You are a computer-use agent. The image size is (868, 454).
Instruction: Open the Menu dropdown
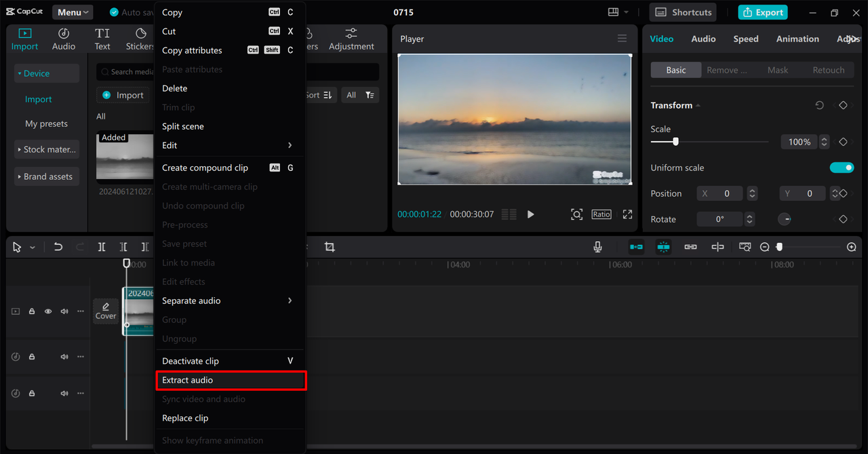pos(73,12)
